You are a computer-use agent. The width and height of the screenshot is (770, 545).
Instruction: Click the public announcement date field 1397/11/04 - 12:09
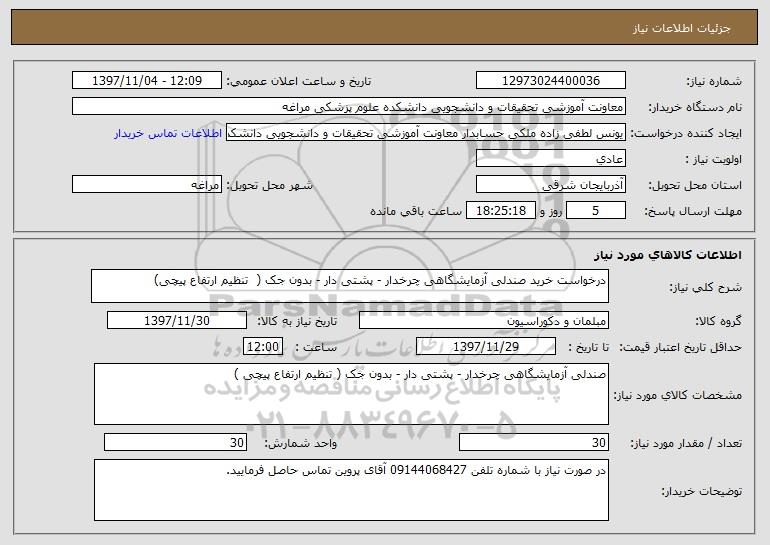147,81
